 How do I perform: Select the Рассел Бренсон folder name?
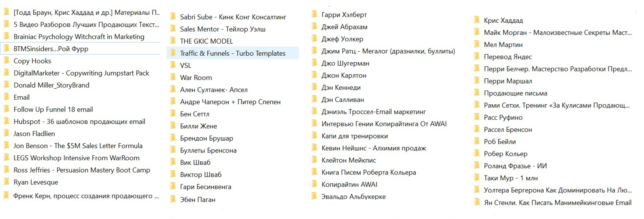[x=508, y=130]
